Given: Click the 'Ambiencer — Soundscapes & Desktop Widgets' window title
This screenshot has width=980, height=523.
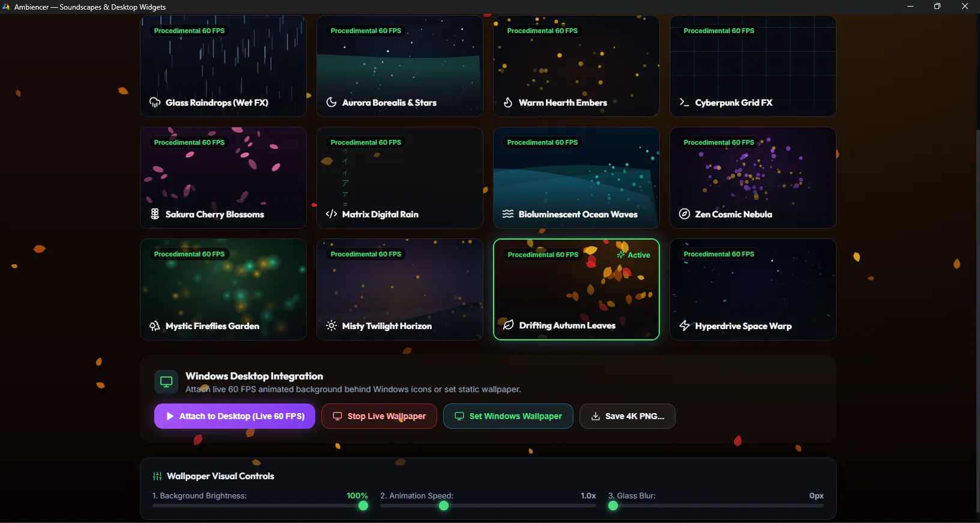Looking at the screenshot, I should (90, 7).
